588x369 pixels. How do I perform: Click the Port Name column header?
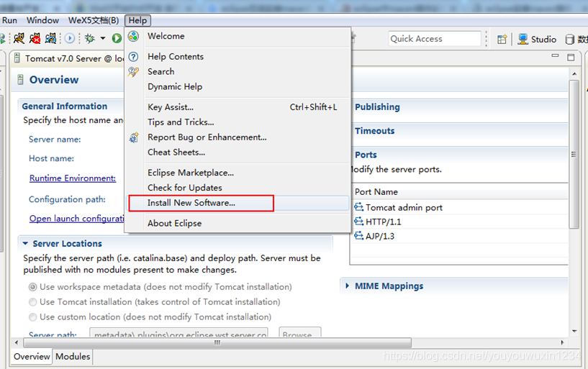[376, 192]
